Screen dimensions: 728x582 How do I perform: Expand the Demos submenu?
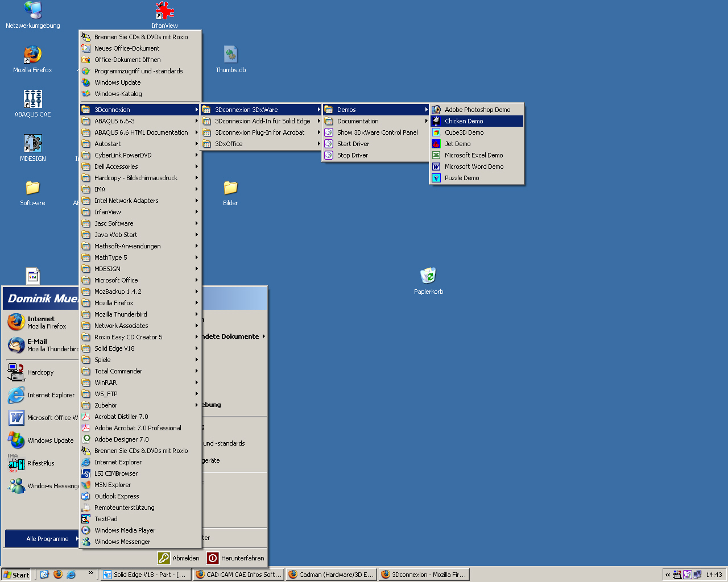click(x=376, y=110)
